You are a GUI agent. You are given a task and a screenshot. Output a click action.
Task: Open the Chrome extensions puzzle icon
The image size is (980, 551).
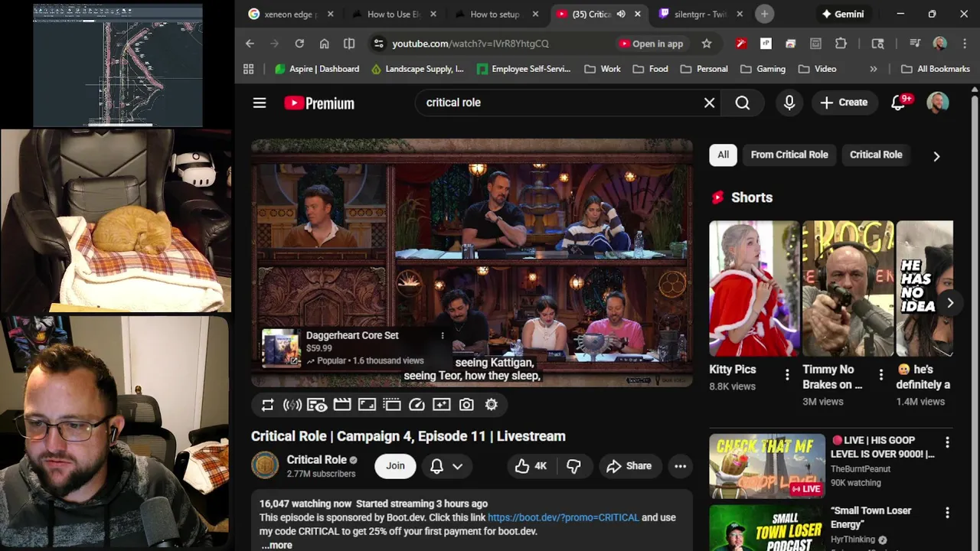pyautogui.click(x=841, y=44)
